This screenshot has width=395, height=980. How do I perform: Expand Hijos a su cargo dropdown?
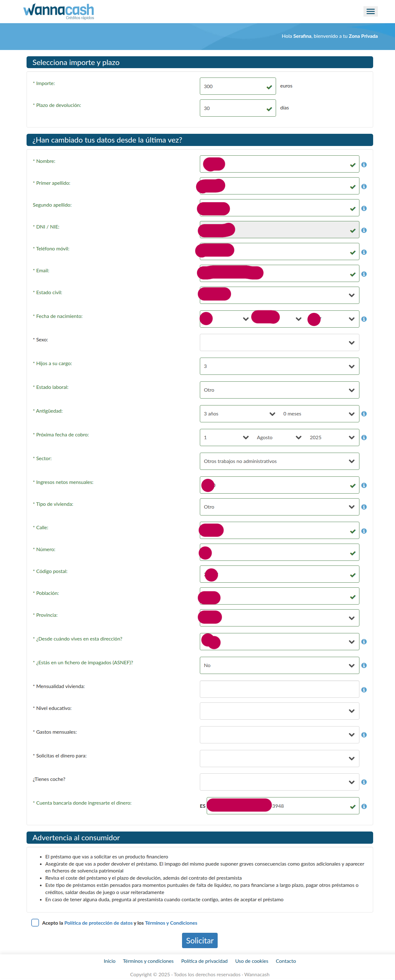279,366
